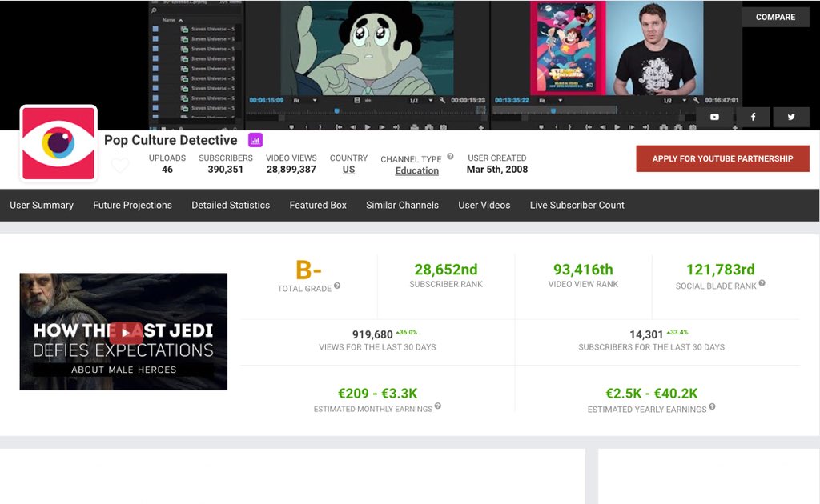Switch to the Detailed Statistics tab

[x=231, y=206]
